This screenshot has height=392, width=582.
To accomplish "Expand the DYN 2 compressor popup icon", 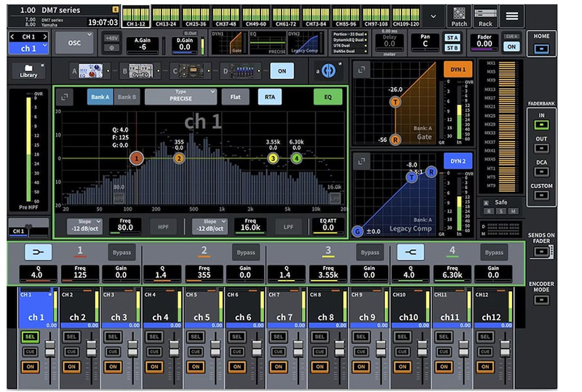I will [362, 161].
